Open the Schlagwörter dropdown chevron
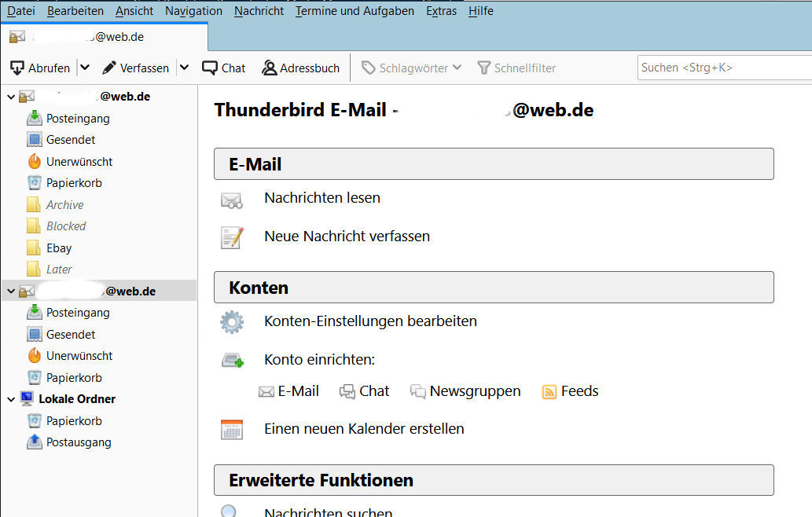The image size is (812, 517). click(457, 68)
